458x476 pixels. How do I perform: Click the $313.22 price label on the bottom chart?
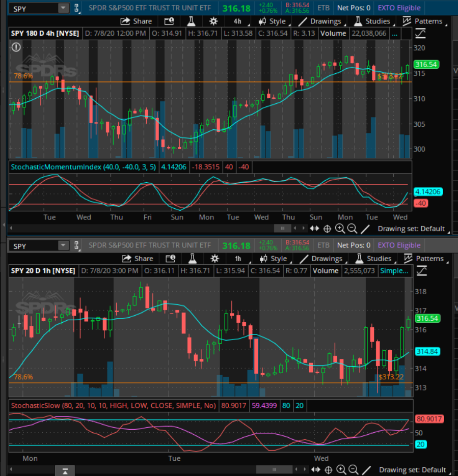point(391,377)
